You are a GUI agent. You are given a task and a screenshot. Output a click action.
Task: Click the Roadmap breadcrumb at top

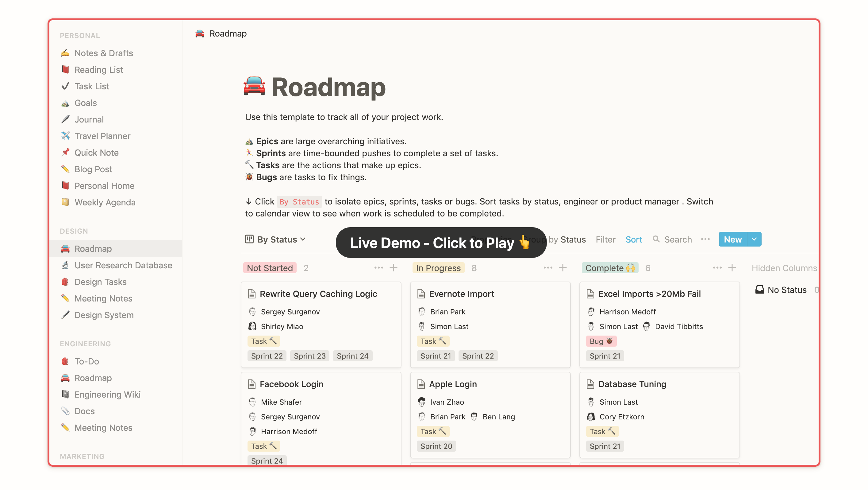tap(221, 33)
